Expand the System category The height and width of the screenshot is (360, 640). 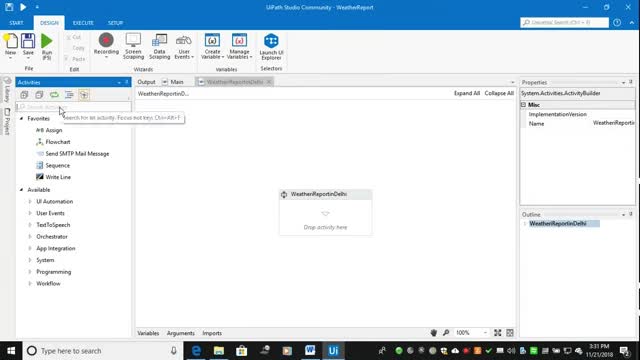click(x=30, y=260)
